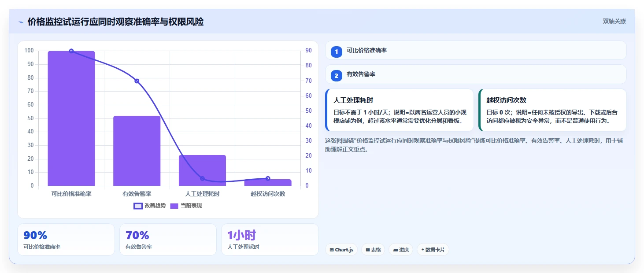Click the icon inside Chart.js tag
This screenshot has width=644, height=273.
pos(332,250)
